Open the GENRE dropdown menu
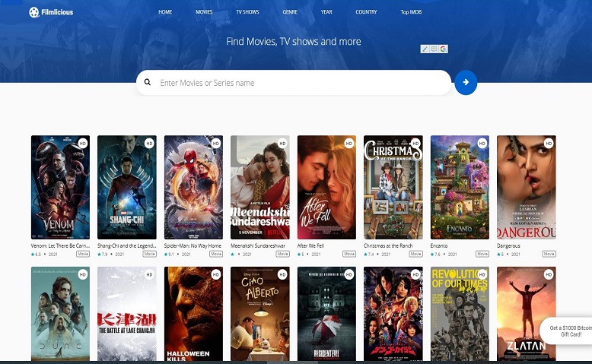This screenshot has width=592, height=364. click(x=290, y=12)
